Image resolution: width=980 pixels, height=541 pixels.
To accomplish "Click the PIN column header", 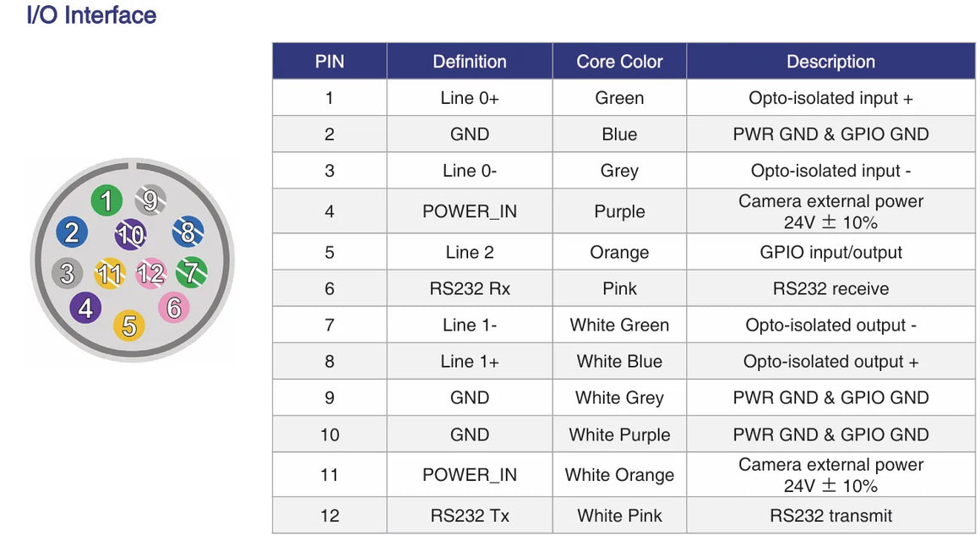I will [x=329, y=62].
